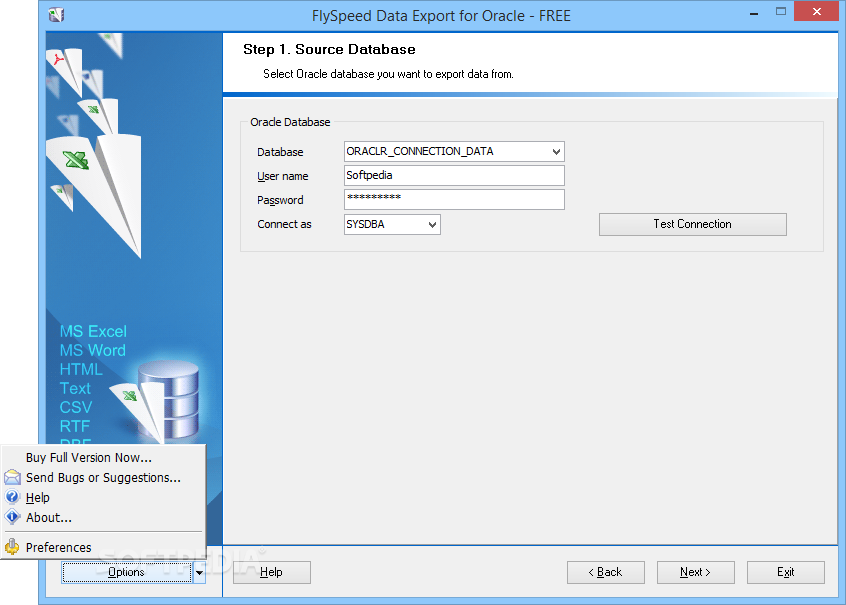Maximize the FlySpeed window

click(x=781, y=11)
